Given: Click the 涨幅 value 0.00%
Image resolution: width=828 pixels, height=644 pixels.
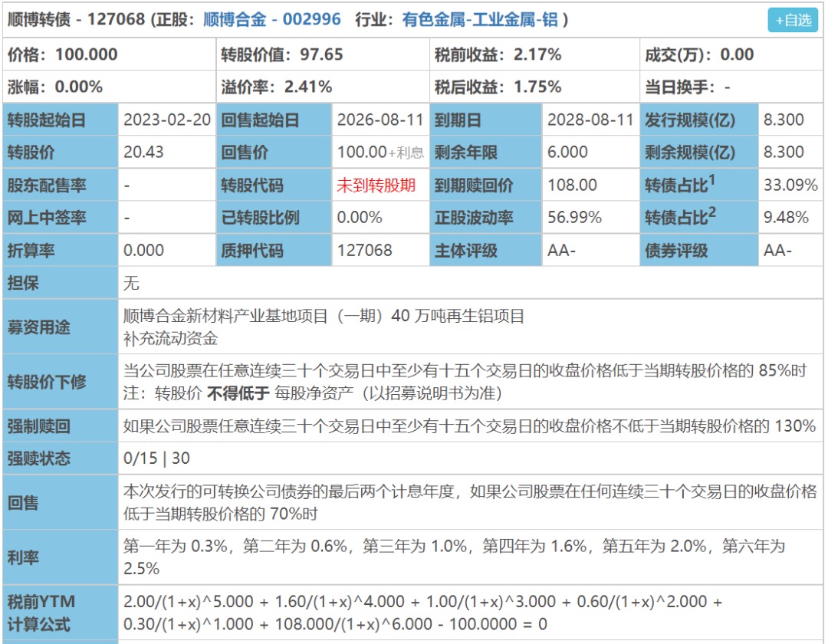Looking at the screenshot, I should (x=79, y=87).
